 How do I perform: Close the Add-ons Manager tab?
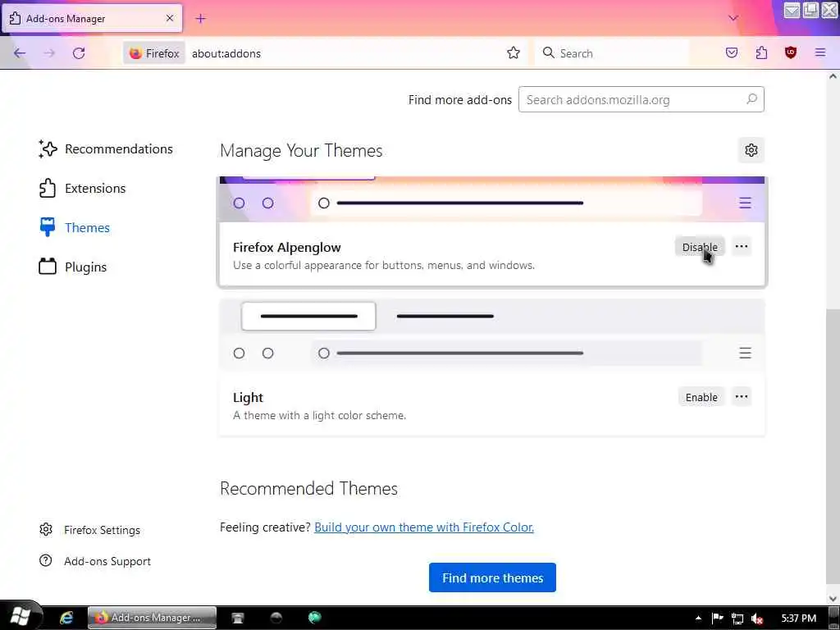click(x=170, y=18)
